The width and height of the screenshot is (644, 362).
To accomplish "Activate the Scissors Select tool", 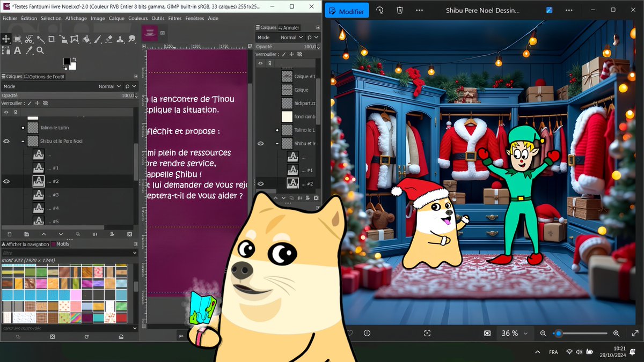I will click(29, 39).
